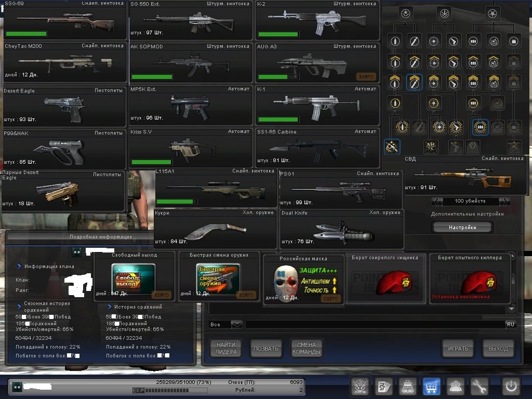Open the backpack inventory icon
This screenshot has height=399, width=532.
(x=407, y=386)
